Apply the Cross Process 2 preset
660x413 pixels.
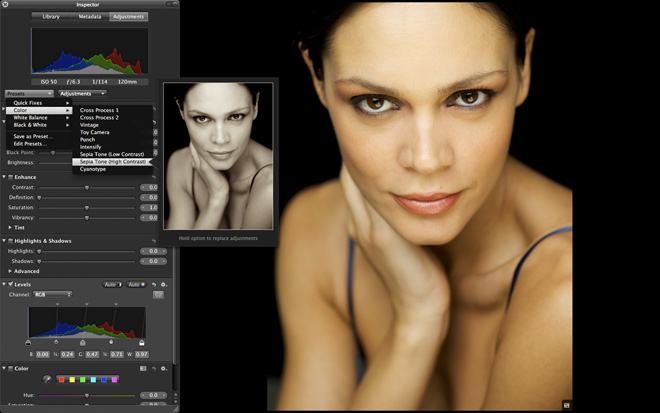click(112, 117)
